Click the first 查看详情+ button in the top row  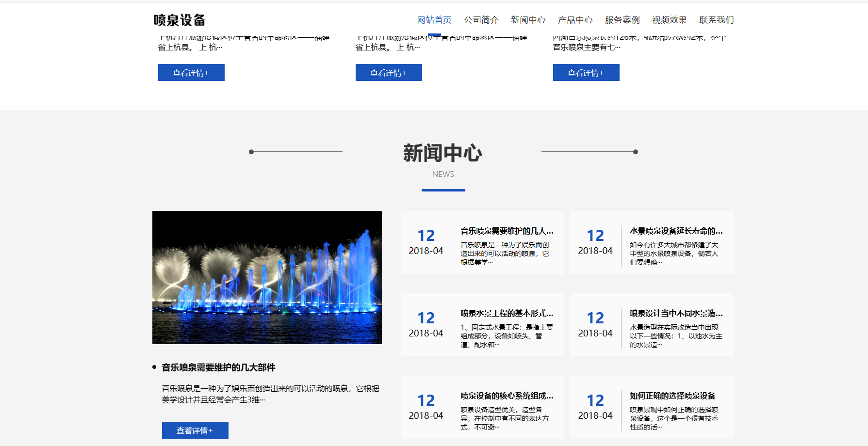pyautogui.click(x=191, y=73)
